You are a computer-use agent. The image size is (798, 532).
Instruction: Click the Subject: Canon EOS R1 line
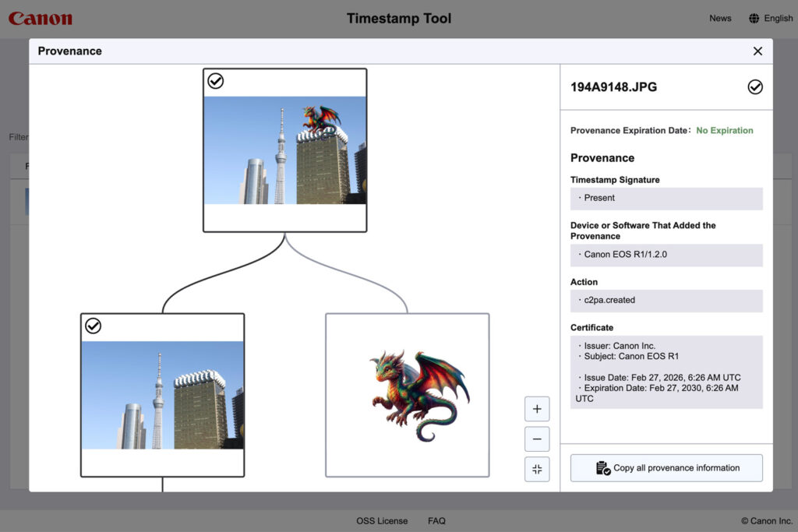[x=629, y=357]
